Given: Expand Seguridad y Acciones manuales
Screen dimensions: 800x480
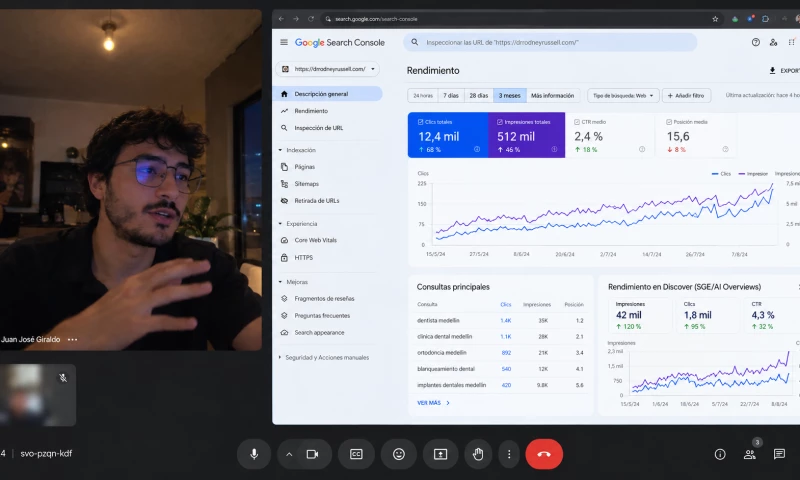Looking at the screenshot, I should 323,358.
